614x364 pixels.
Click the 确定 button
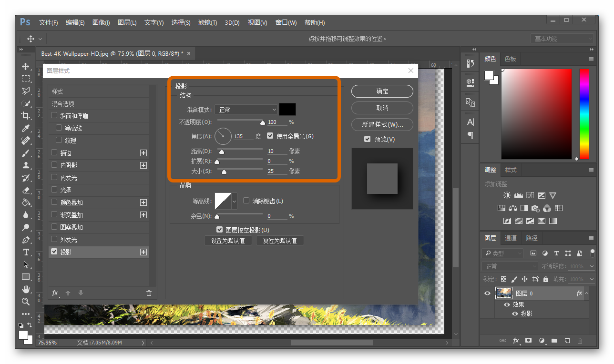tap(382, 91)
